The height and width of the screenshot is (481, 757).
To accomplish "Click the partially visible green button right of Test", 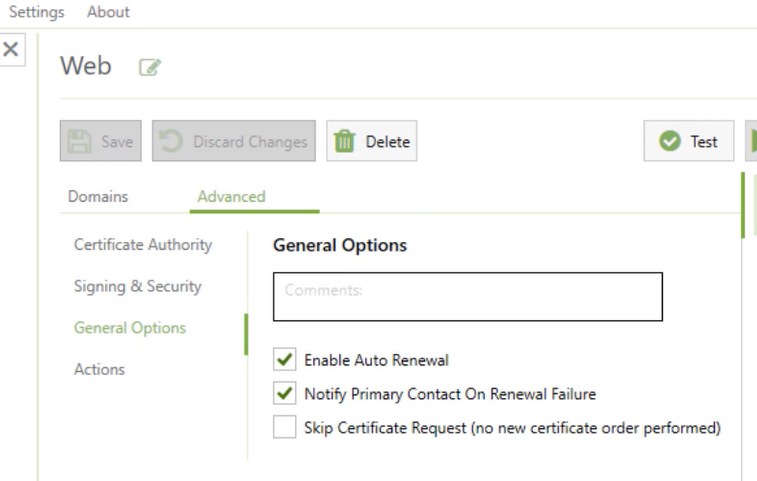I will [x=751, y=141].
